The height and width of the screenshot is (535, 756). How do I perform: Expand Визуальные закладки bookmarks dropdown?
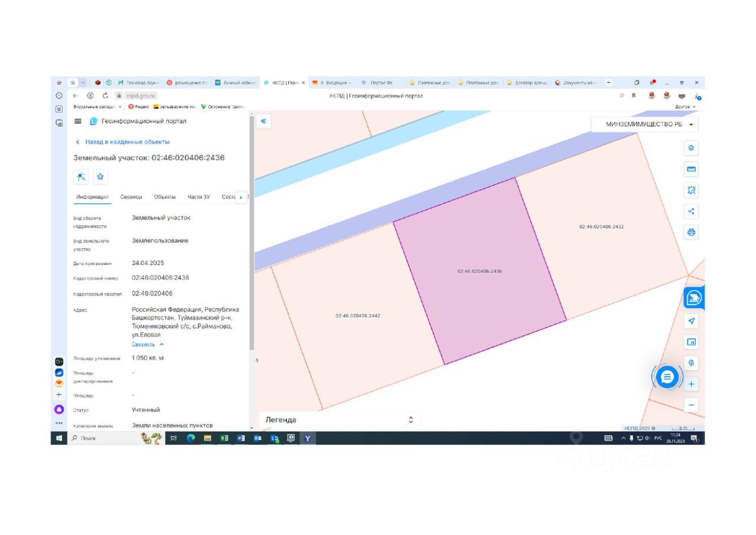(97, 106)
